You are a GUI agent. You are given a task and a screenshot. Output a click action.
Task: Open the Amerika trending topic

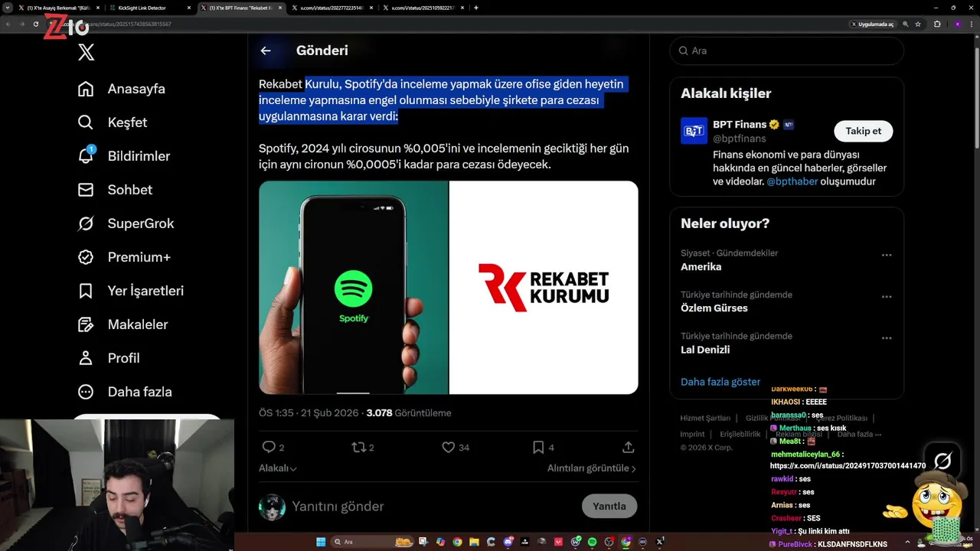pyautogui.click(x=701, y=267)
